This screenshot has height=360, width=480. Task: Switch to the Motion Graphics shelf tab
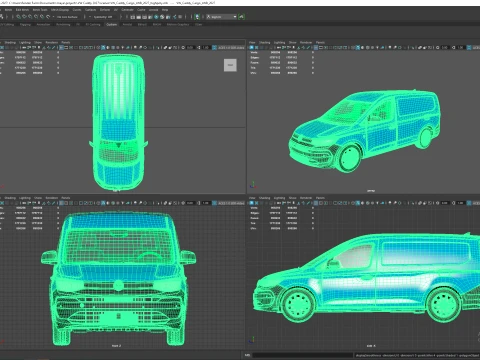point(178,24)
